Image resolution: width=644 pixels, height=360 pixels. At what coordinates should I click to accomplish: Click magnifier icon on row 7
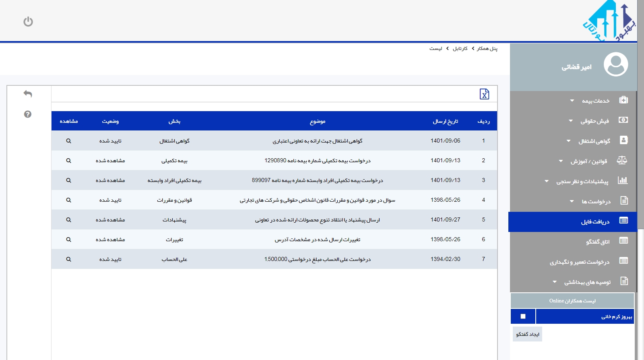(68, 259)
